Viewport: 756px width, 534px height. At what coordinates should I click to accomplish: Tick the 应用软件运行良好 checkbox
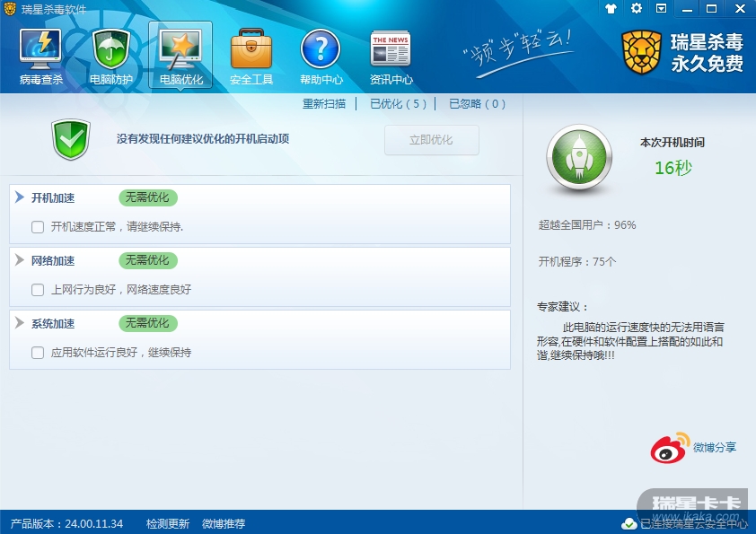[x=38, y=353]
